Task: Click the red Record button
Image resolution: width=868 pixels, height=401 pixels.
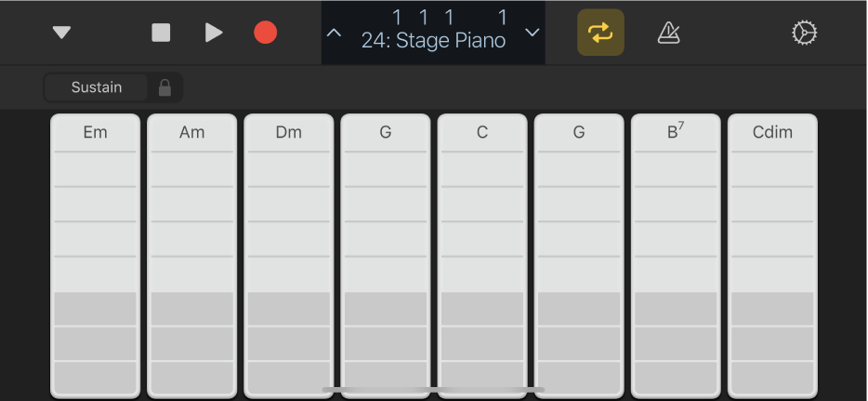Action: (266, 33)
